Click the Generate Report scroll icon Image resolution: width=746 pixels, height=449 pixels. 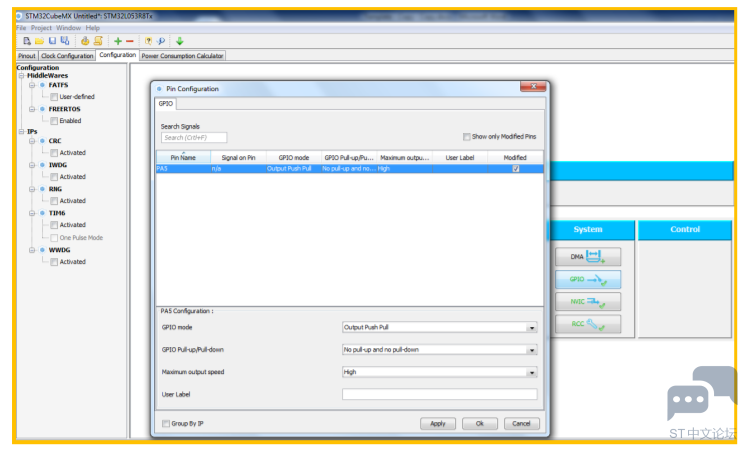click(98, 41)
